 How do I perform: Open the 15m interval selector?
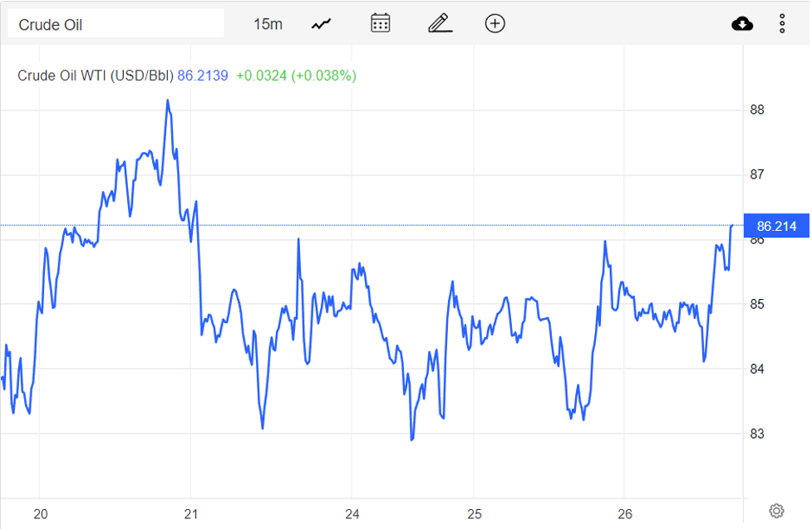coord(268,24)
